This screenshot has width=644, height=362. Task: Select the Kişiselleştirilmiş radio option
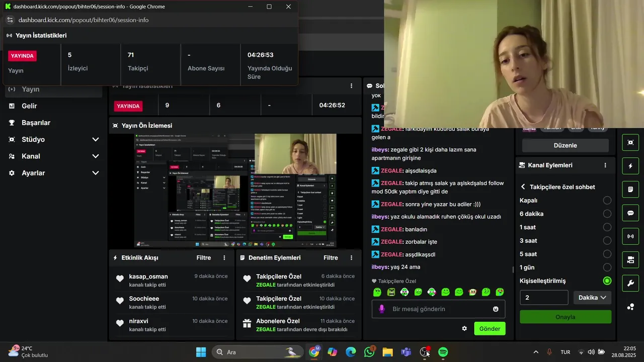[607, 281]
